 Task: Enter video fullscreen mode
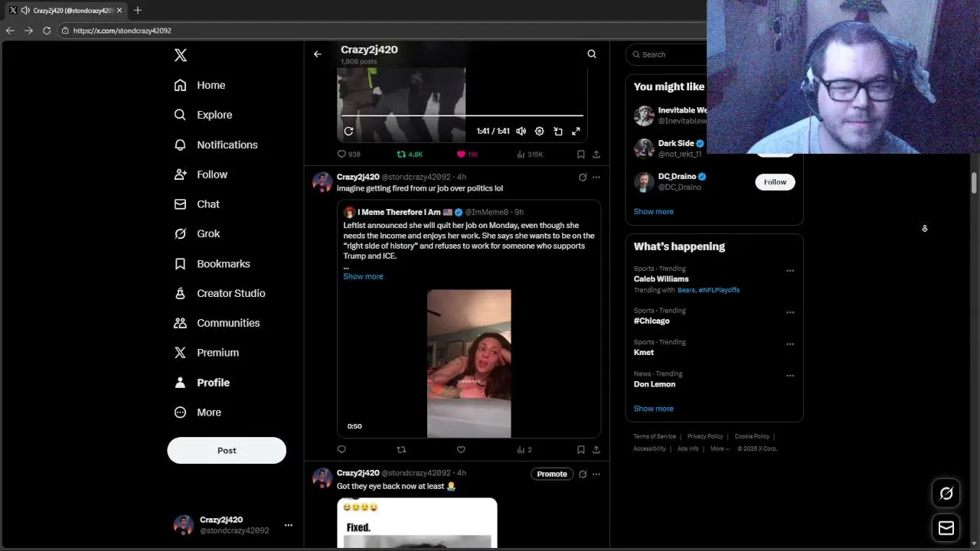click(x=577, y=132)
